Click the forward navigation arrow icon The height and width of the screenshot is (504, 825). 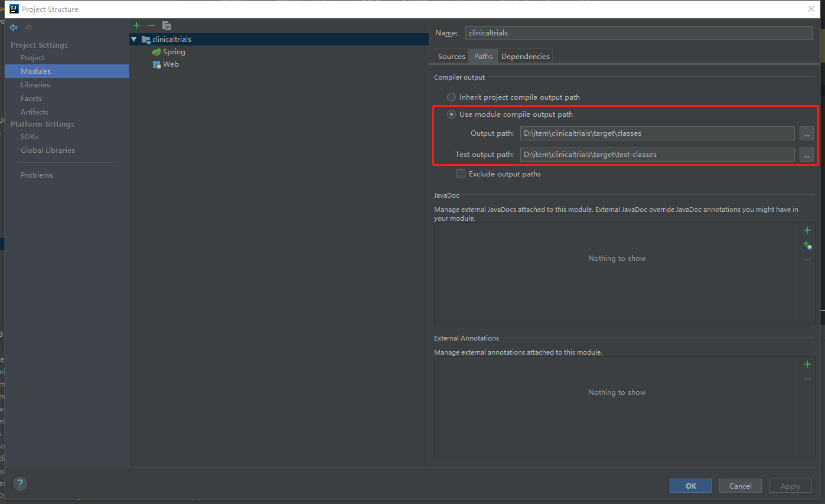pos(28,27)
